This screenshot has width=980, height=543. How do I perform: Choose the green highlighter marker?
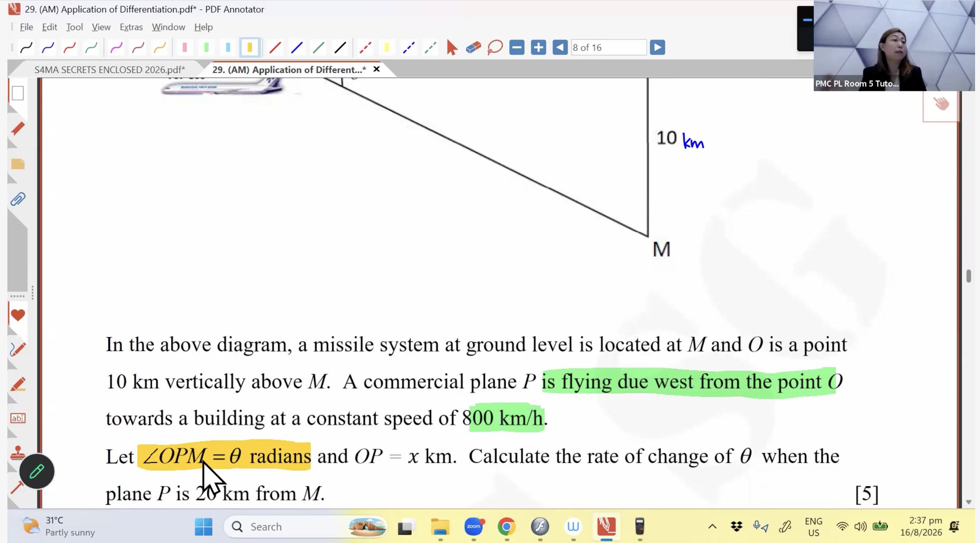pos(206,48)
